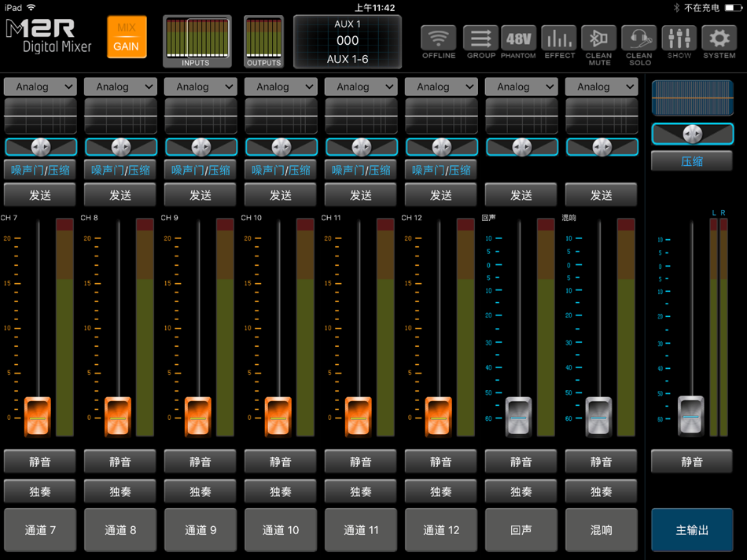Tap the AUX 1 display panel
The width and height of the screenshot is (747, 560).
click(x=348, y=42)
